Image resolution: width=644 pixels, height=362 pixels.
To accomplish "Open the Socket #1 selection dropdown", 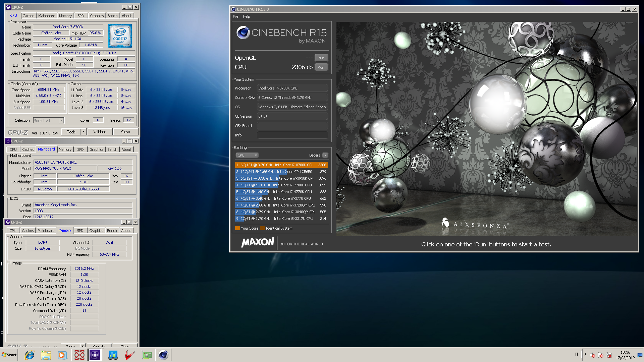I will pos(49,120).
